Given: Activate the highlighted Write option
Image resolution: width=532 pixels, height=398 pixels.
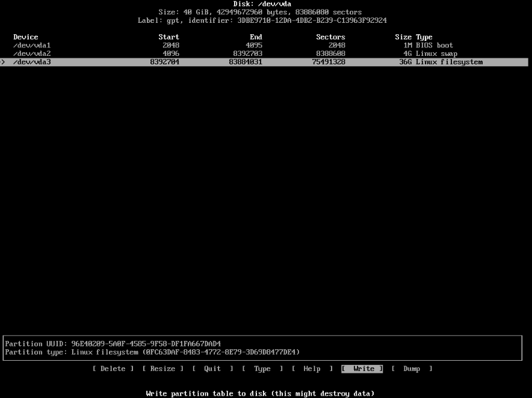Looking at the screenshot, I should 362,369.
